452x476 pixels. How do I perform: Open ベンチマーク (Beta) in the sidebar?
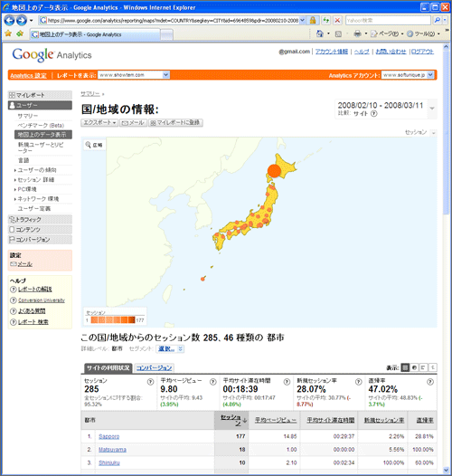pyautogui.click(x=41, y=126)
